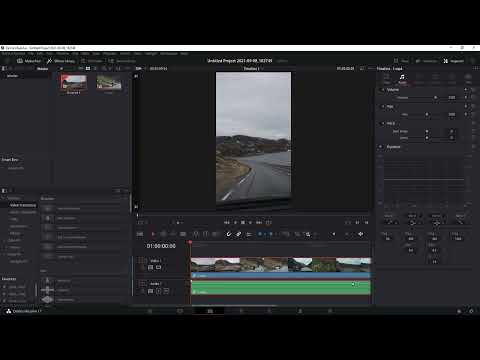Play the timeline forward

pos(250,222)
